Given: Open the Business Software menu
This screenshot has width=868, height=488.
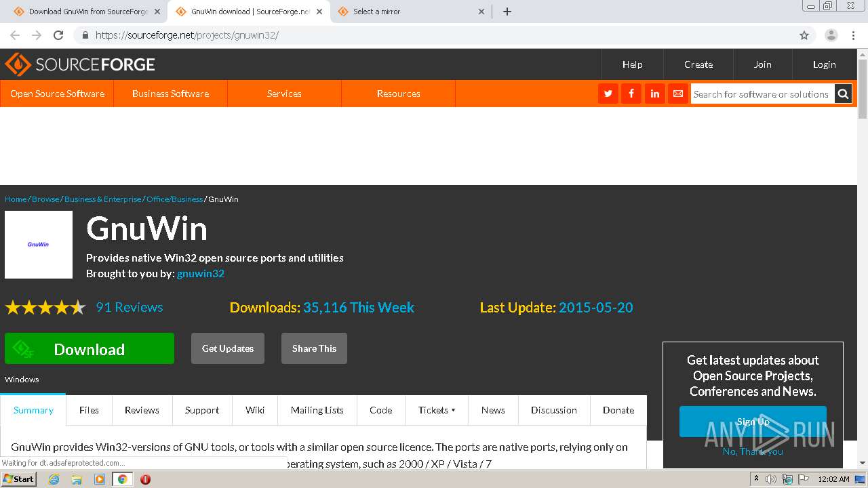Looking at the screenshot, I should (x=170, y=94).
